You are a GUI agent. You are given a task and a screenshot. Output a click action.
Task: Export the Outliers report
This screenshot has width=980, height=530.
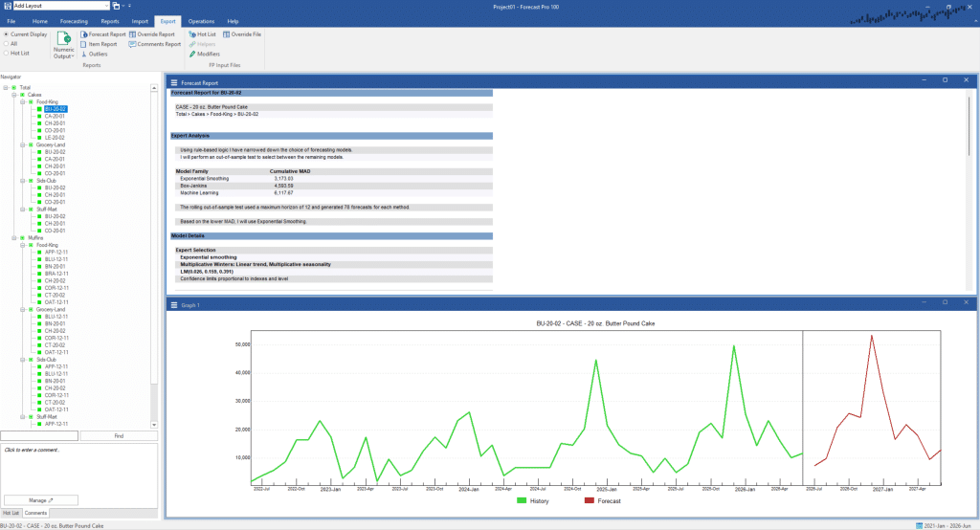point(98,55)
